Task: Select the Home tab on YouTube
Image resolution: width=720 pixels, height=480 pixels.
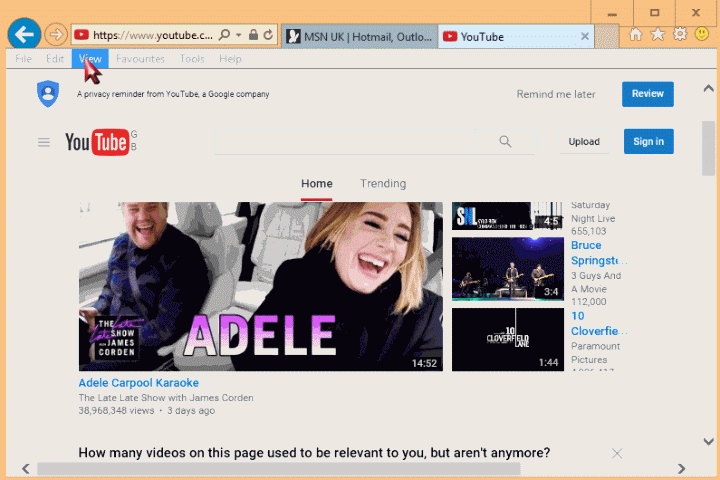Action: (317, 184)
